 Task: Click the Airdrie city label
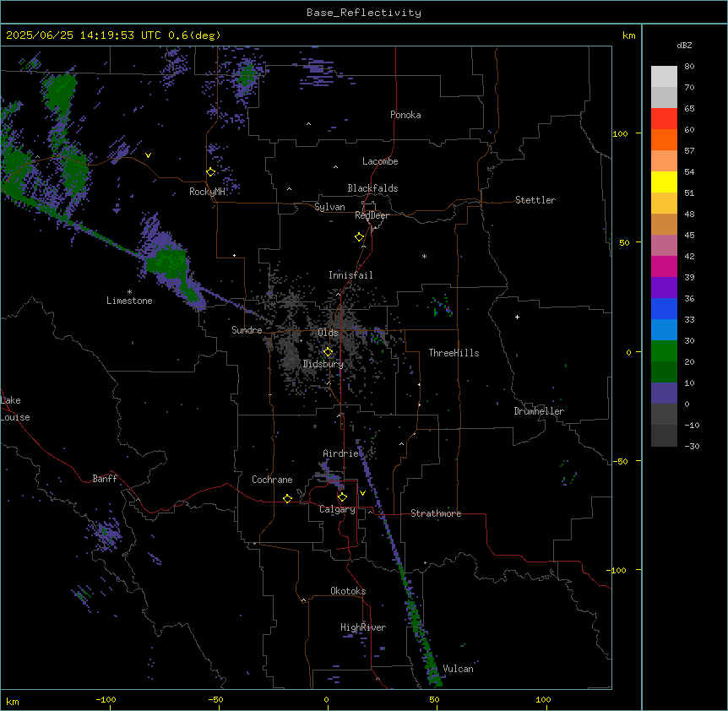tap(341, 453)
